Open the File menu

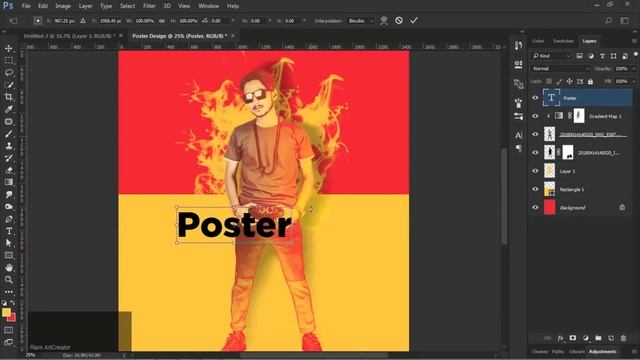(26, 6)
